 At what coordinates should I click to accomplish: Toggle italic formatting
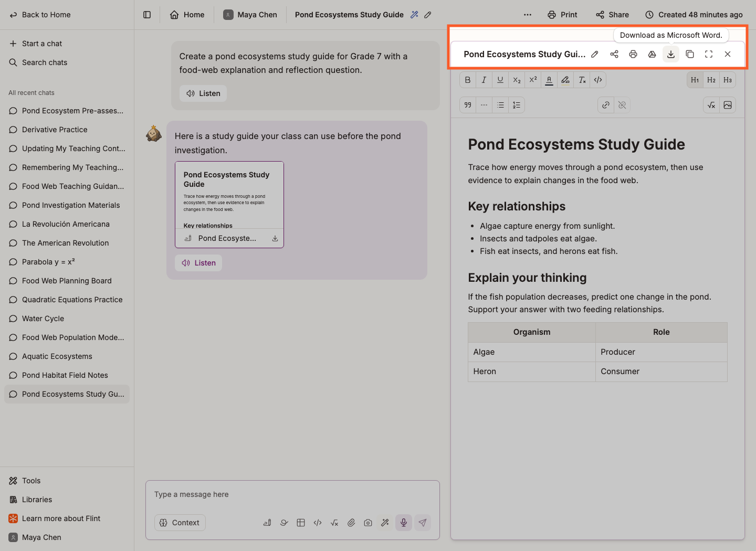pos(484,80)
